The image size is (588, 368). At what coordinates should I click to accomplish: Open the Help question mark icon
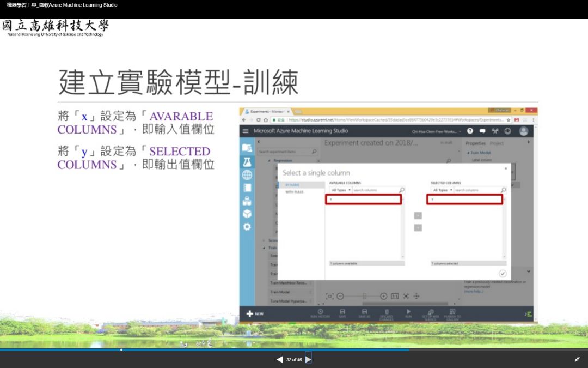[470, 131]
